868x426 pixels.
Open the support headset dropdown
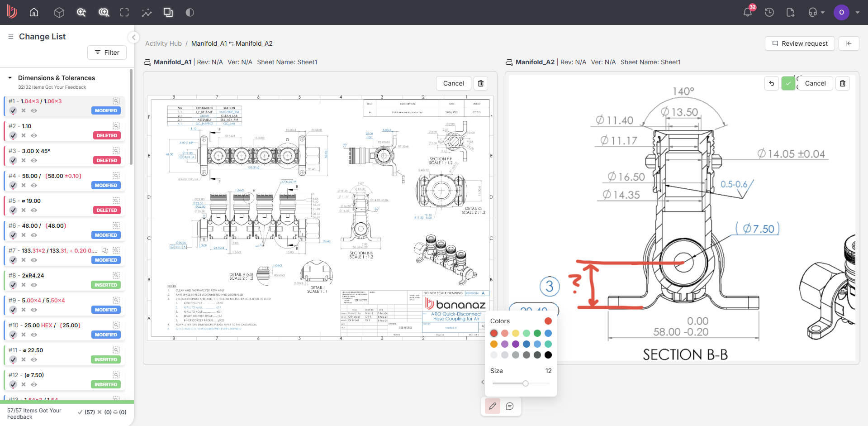pos(816,12)
